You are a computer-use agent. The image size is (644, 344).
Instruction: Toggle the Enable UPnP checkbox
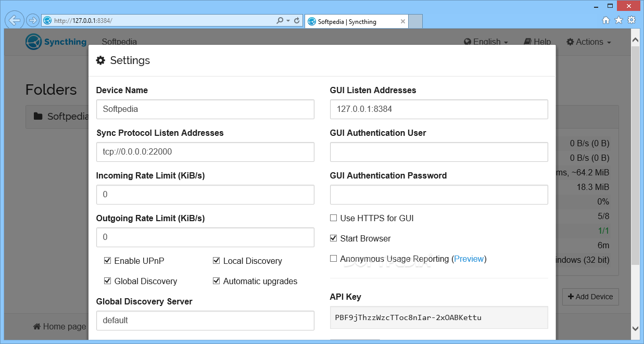pyautogui.click(x=107, y=261)
